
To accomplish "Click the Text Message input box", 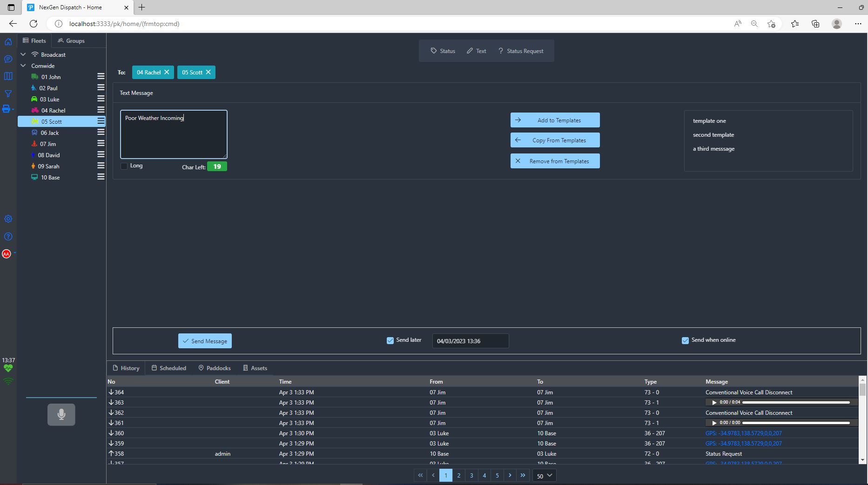I will click(174, 134).
